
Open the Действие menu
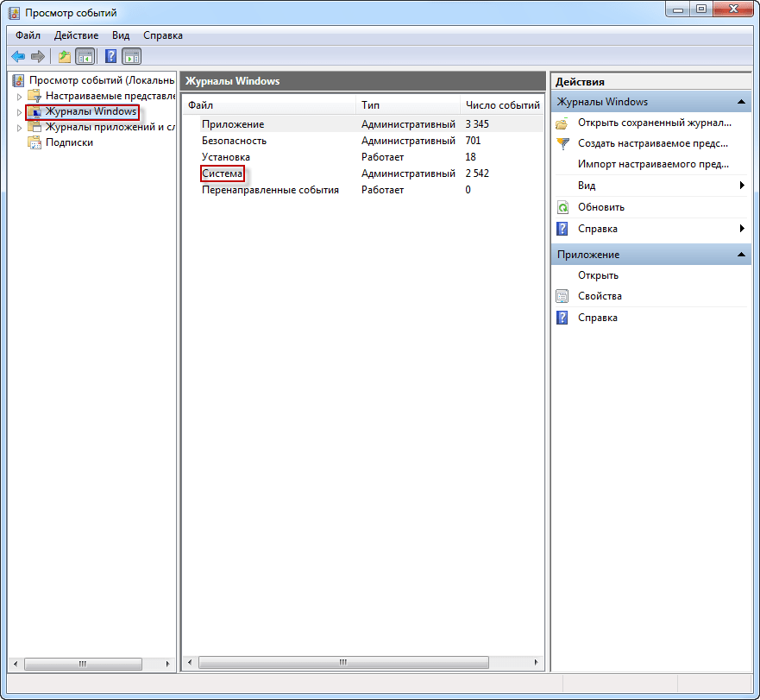[76, 35]
